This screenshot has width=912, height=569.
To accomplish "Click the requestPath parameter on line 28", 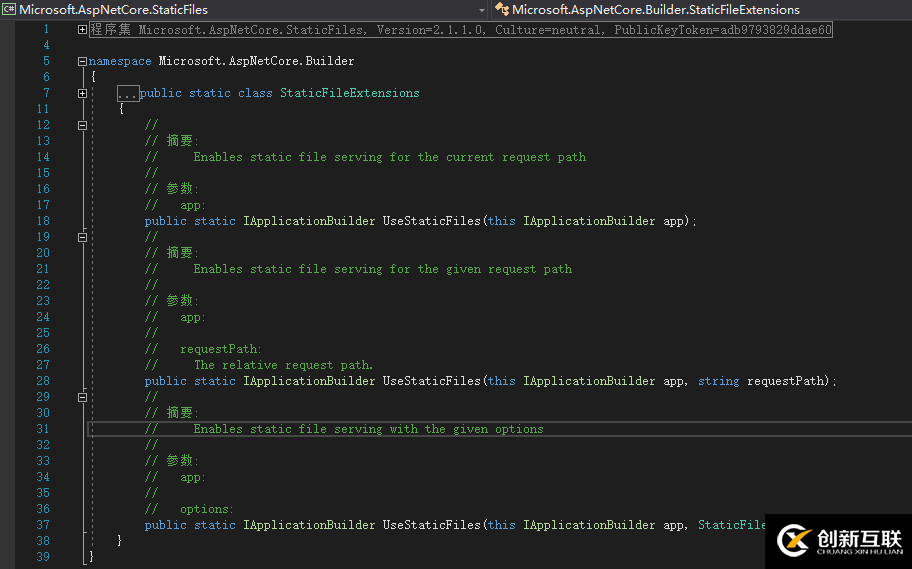I will coord(789,381).
